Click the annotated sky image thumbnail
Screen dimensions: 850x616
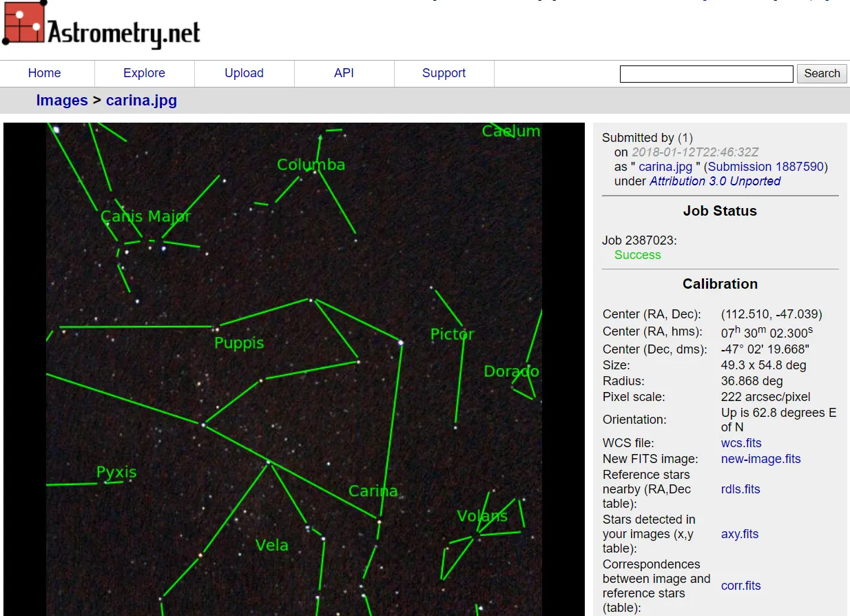294,369
